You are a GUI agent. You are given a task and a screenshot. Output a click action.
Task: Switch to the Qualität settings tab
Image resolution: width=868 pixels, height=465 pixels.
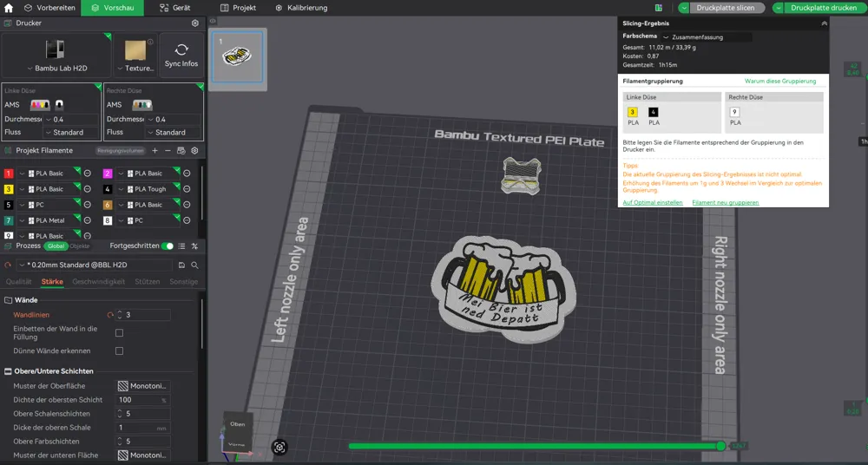(x=18, y=282)
